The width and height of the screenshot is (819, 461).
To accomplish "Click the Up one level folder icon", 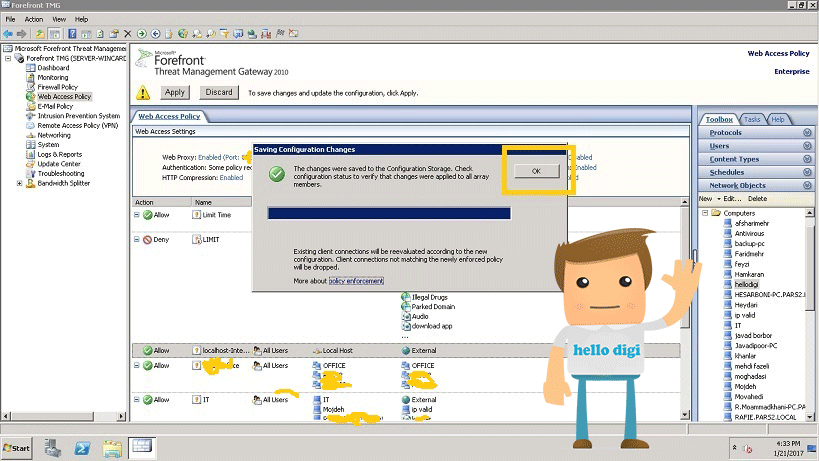I will (x=40, y=34).
